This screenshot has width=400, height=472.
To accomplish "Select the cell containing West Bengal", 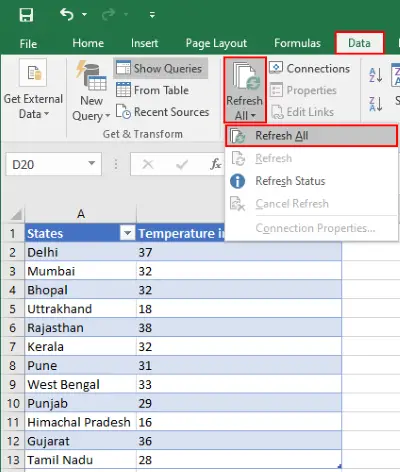I will (80, 384).
